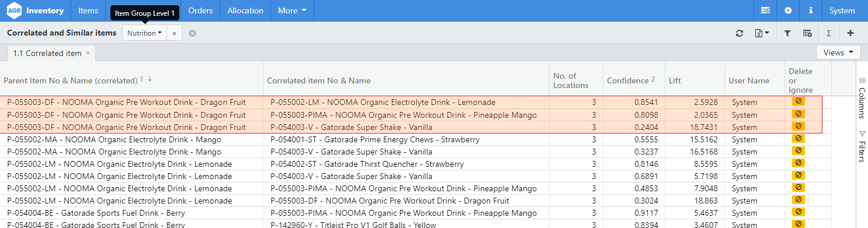Image resolution: width=868 pixels, height=228 pixels.
Task: Remove the Nutrition filter with x
Action: click(x=174, y=33)
